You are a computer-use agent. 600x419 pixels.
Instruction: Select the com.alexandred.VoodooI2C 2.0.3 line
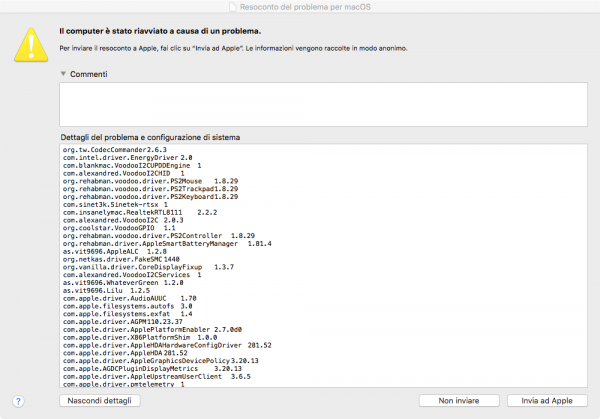coord(123,220)
